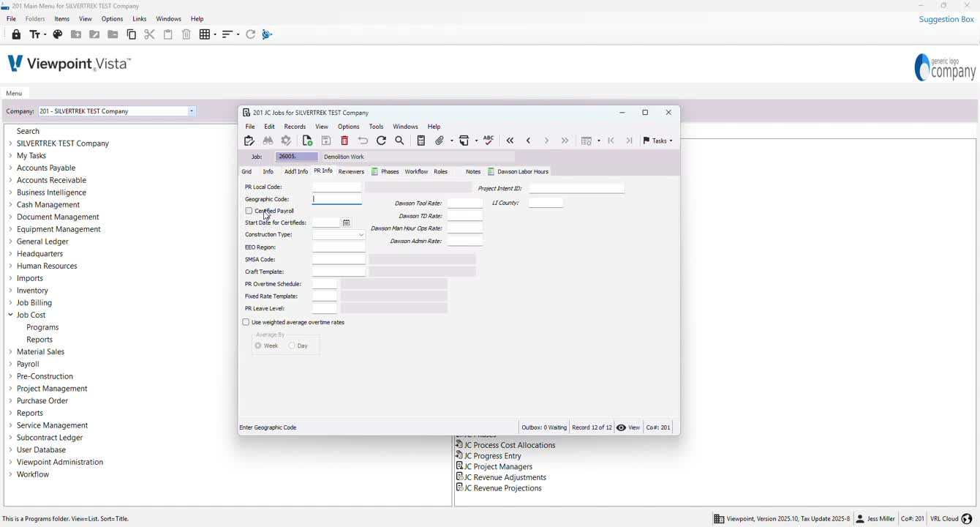Click the clipboard edit icon in JC Jobs toolbar
The image size is (980, 527).
coord(249,141)
